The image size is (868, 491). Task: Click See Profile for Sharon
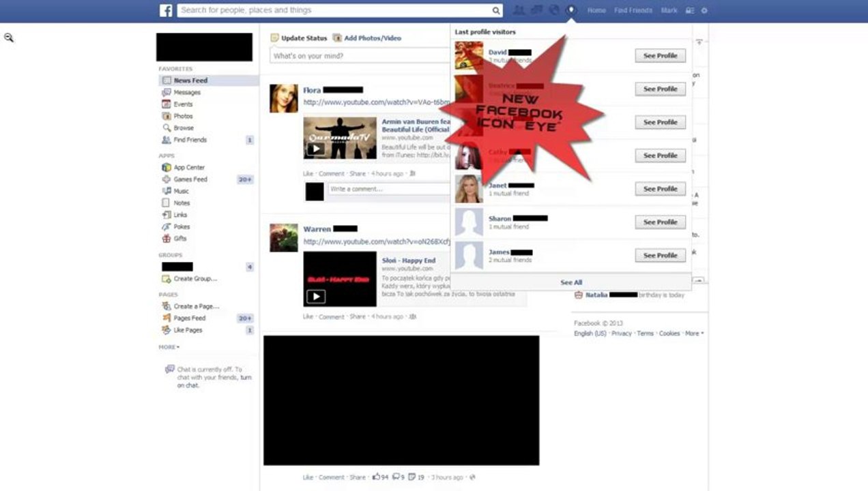[660, 222]
